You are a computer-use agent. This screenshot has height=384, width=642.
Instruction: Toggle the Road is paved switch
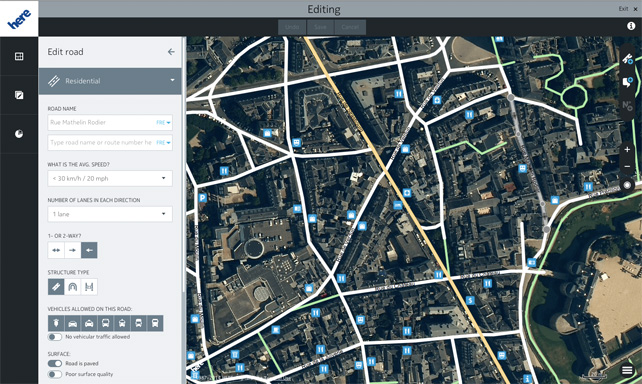pos(54,364)
